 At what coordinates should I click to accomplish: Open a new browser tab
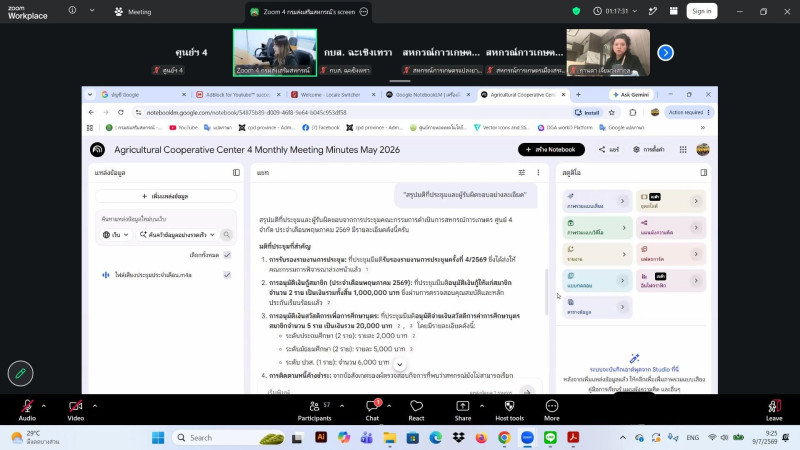[578, 94]
